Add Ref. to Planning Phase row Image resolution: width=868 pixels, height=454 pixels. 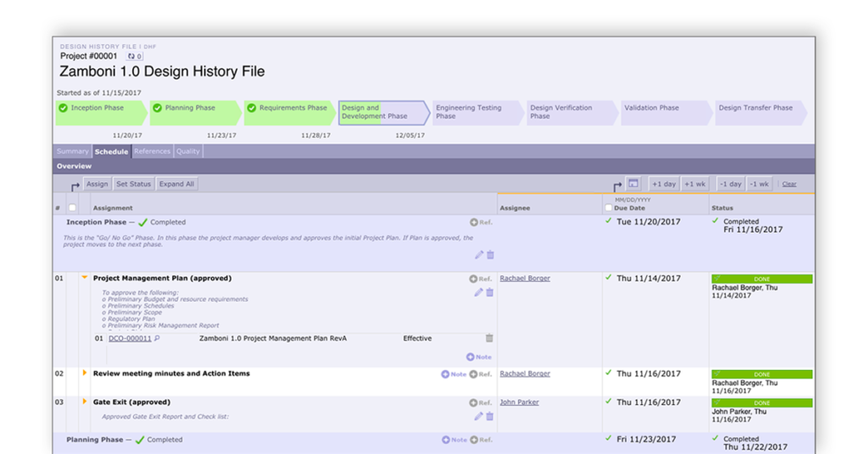point(481,440)
